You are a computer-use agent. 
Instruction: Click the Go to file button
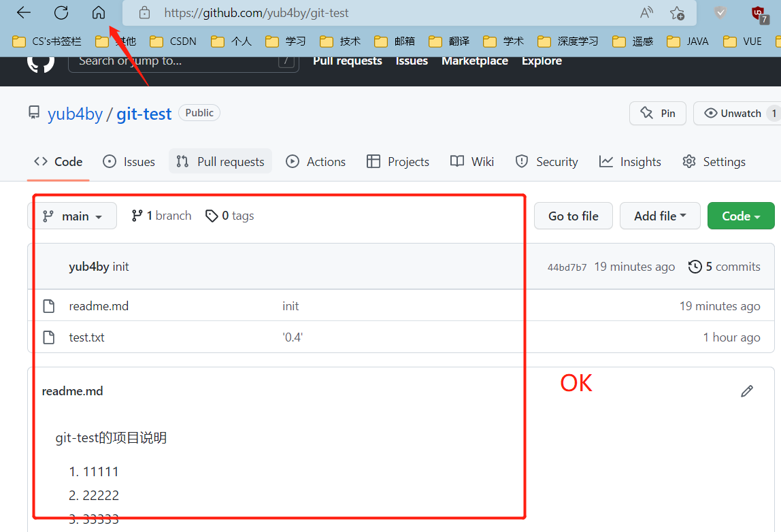(574, 216)
